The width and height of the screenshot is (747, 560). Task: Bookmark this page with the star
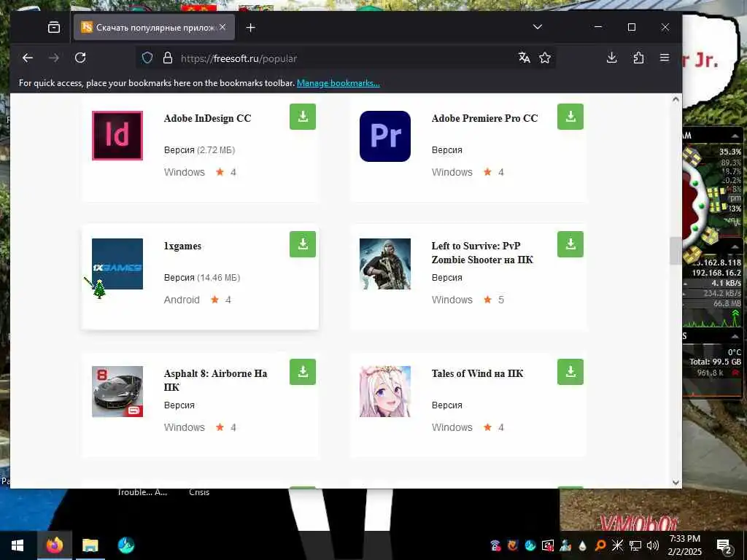[x=545, y=58]
